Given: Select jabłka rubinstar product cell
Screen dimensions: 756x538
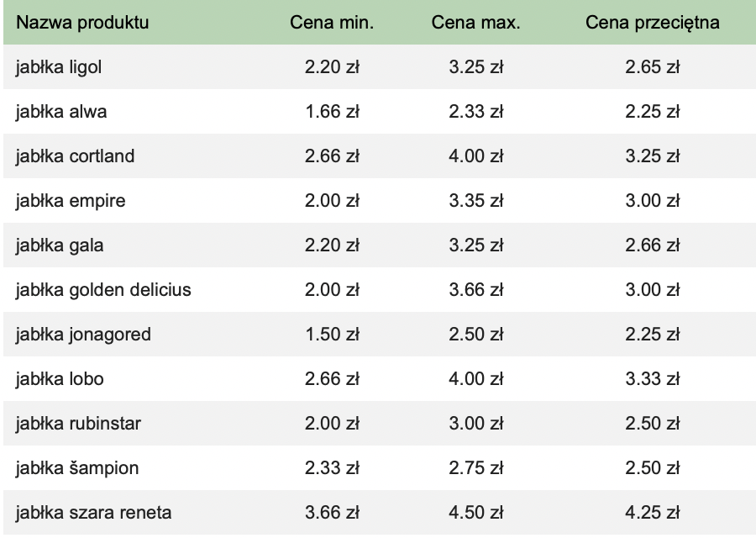Looking at the screenshot, I should (78, 423).
